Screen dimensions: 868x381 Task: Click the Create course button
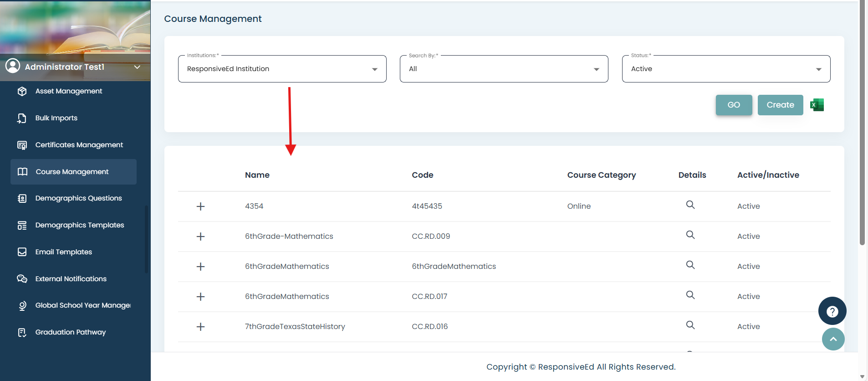click(780, 105)
